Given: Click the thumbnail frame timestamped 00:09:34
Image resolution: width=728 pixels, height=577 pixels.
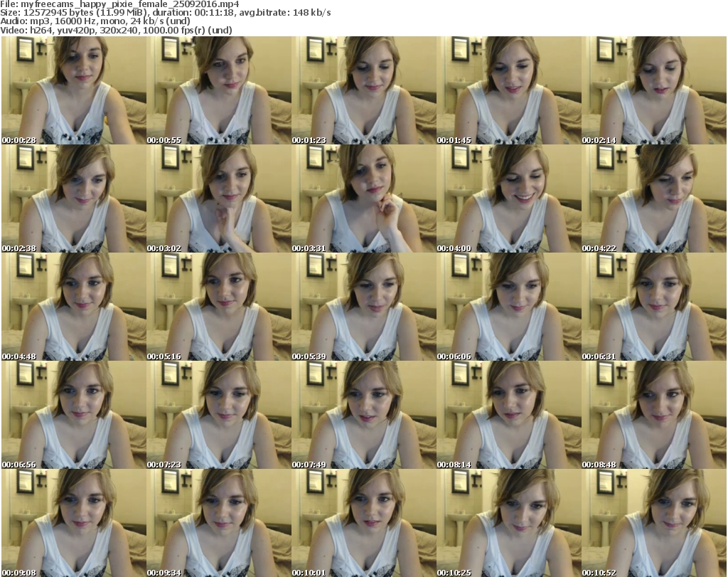Looking at the screenshot, I should (219, 523).
